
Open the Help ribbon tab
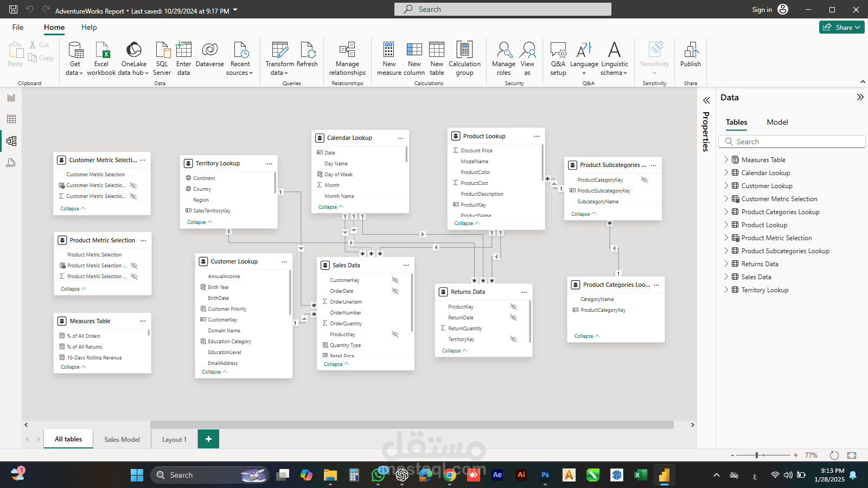tap(89, 27)
